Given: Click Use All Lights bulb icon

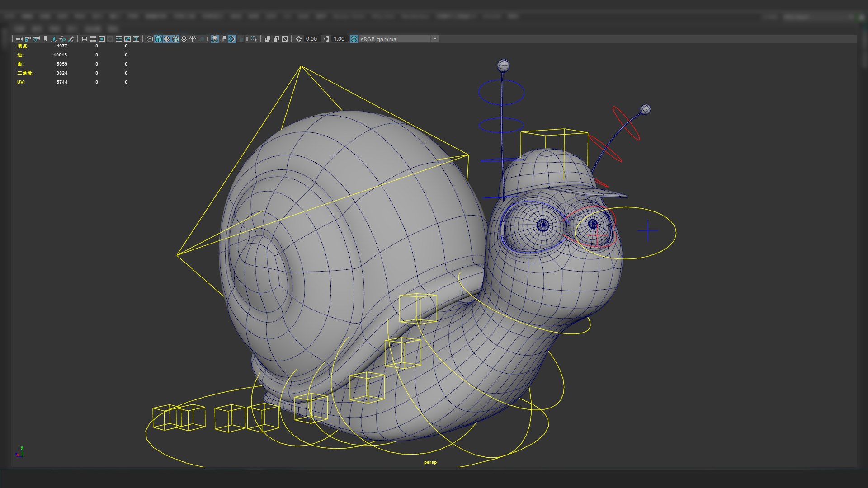Looking at the screenshot, I should click(193, 39).
